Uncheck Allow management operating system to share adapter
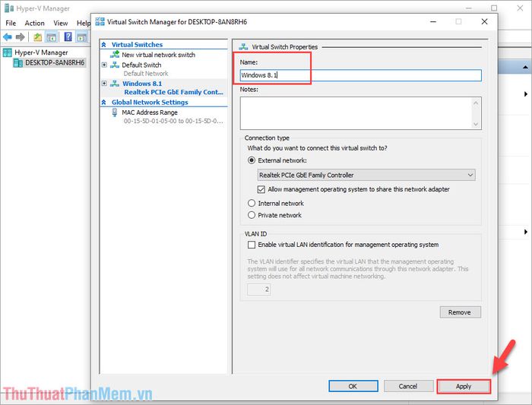The width and height of the screenshot is (532, 405). 261,189
